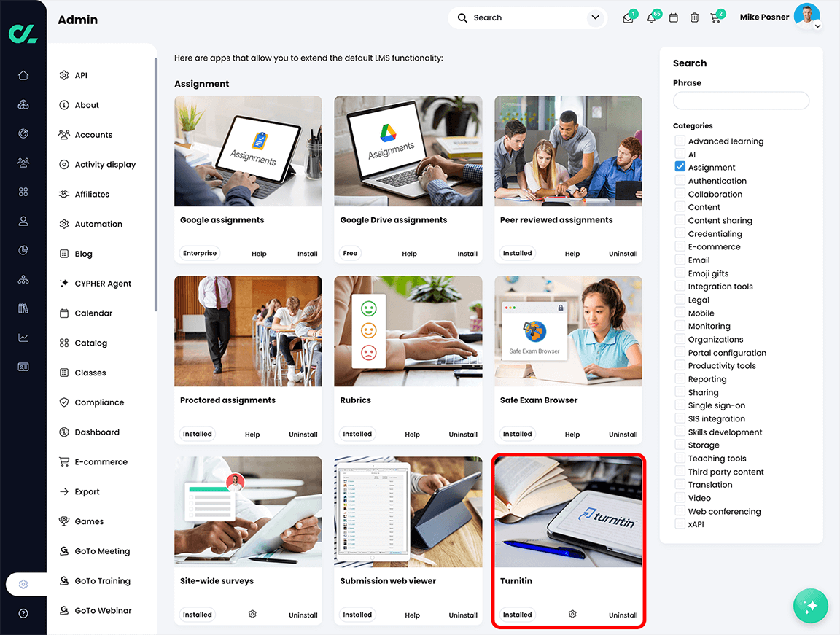Screen dimensions: 840x635
Task: Install Google assignments app
Action: tap(308, 254)
